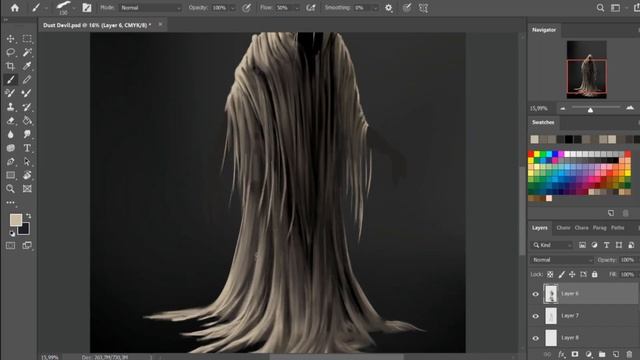This screenshot has height=360, width=640.
Task: Switch to the Navigator panel tab
Action: [x=544, y=30]
